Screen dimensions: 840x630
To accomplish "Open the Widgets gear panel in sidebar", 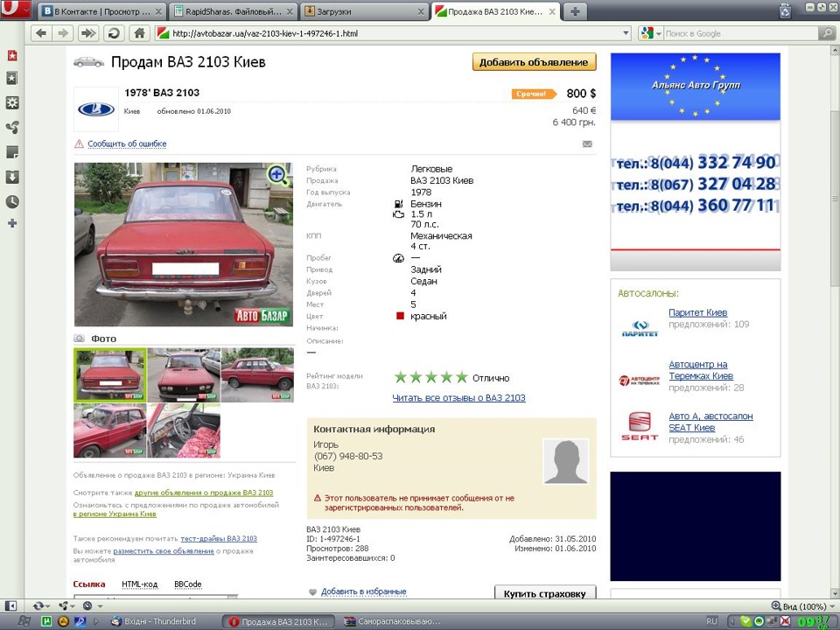I will click(12, 103).
